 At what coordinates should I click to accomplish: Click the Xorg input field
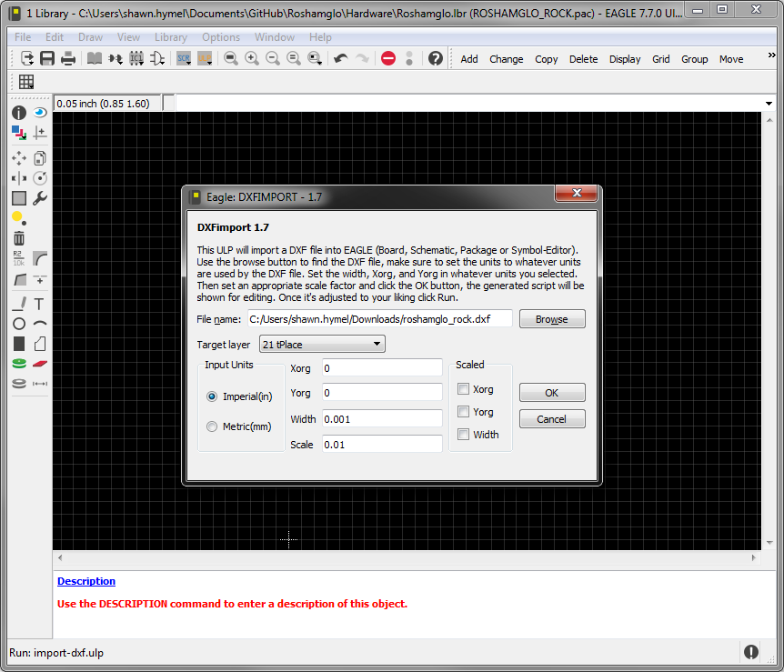(382, 368)
